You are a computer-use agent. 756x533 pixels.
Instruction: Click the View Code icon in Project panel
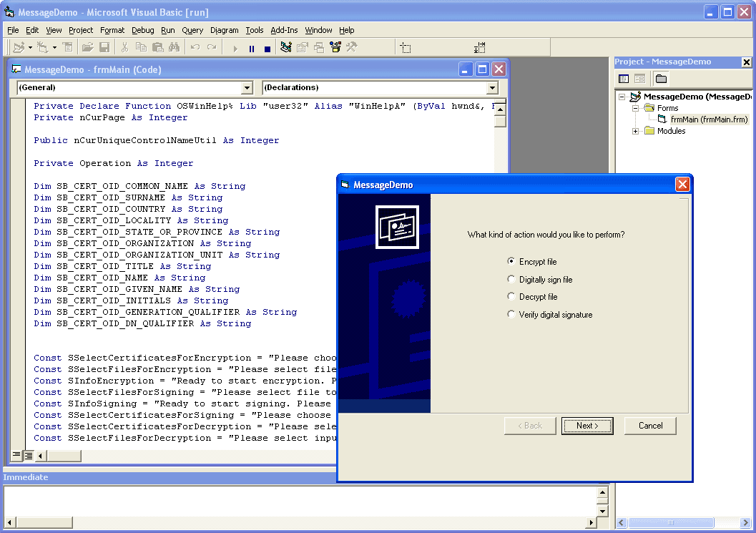click(624, 79)
